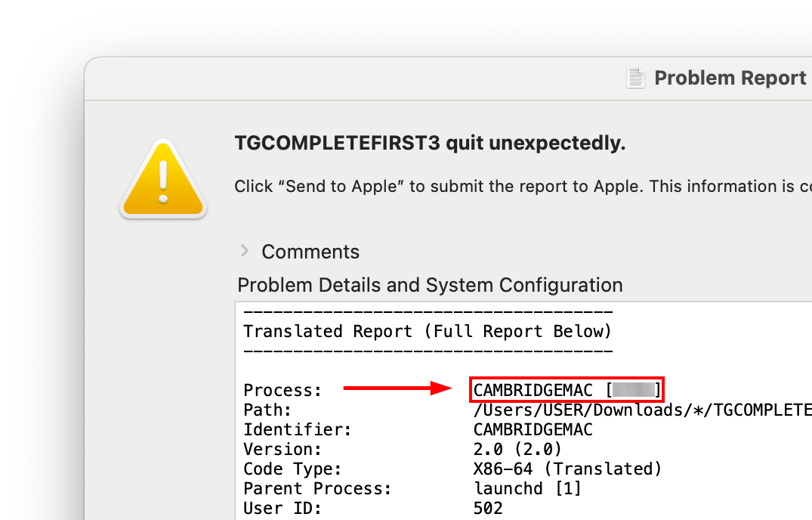Click the /Users/USER/Downloads path value
Image resolution: width=812 pixels, height=520 pixels.
pyautogui.click(x=642, y=410)
